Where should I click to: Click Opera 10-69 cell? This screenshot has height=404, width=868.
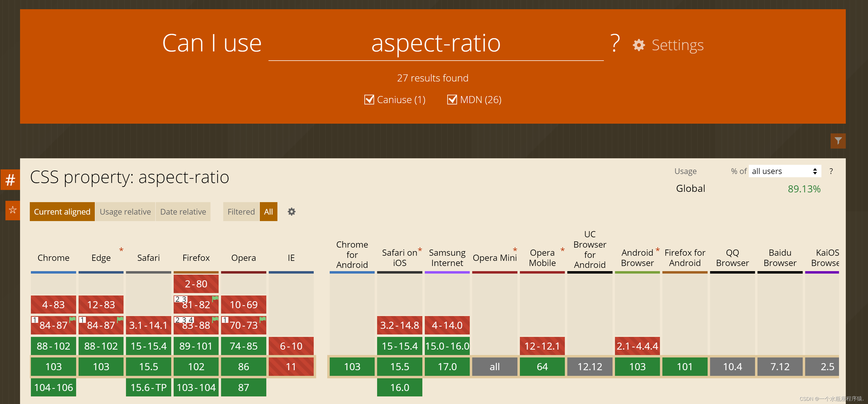pyautogui.click(x=243, y=304)
